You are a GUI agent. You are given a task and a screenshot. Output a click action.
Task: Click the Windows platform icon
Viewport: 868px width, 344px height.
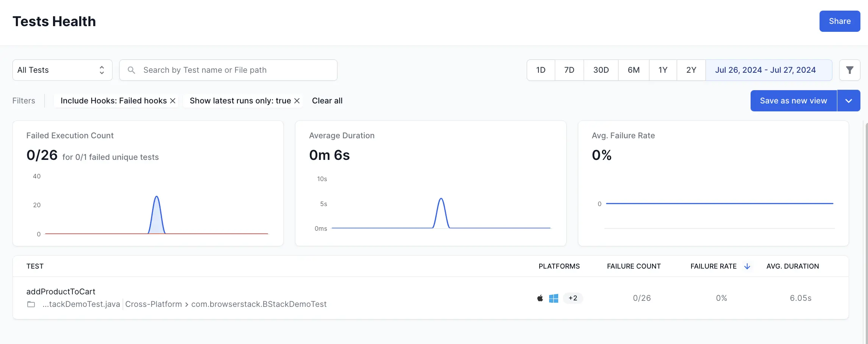coord(553,298)
